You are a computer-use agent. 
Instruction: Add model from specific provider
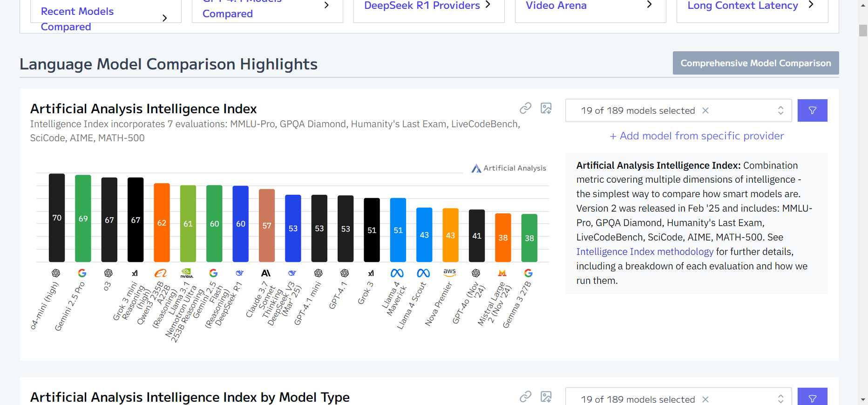697,136
